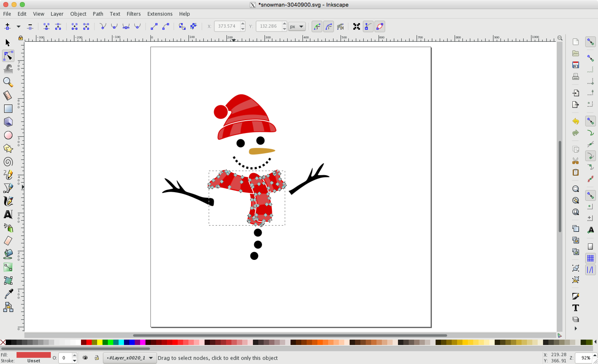598x364 pixels.
Task: Open the Filters menu
Action: tap(133, 14)
